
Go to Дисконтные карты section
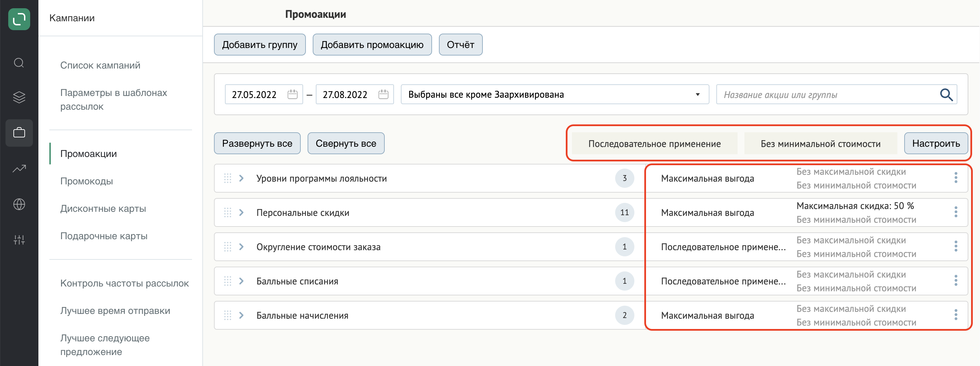103,208
